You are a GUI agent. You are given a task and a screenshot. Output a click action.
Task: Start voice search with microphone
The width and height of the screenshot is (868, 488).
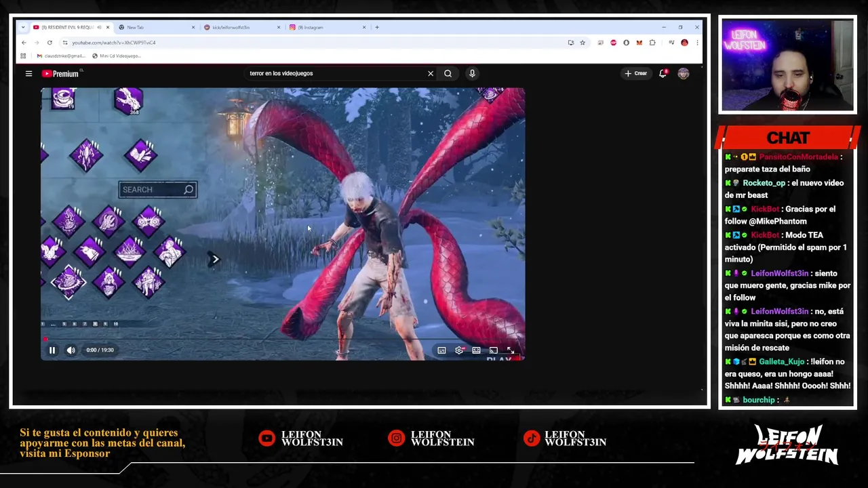472,73
